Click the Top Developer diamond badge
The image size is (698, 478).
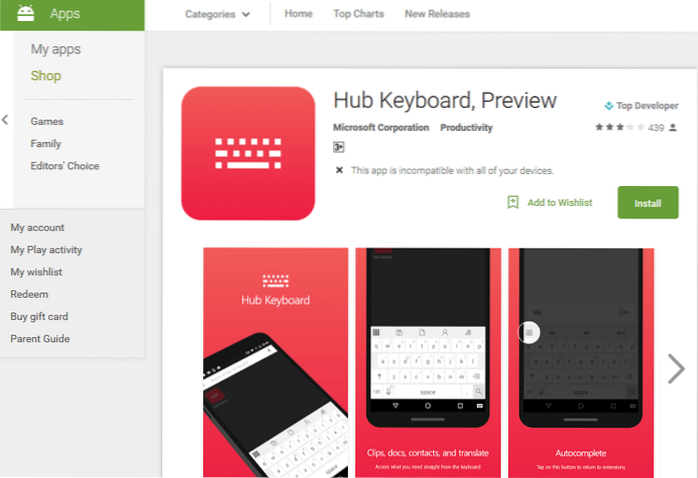pyautogui.click(x=609, y=106)
